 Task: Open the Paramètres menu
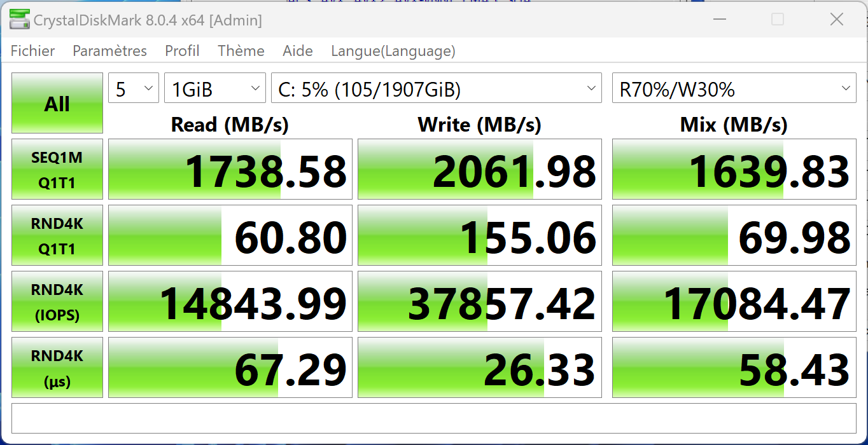pyautogui.click(x=109, y=51)
